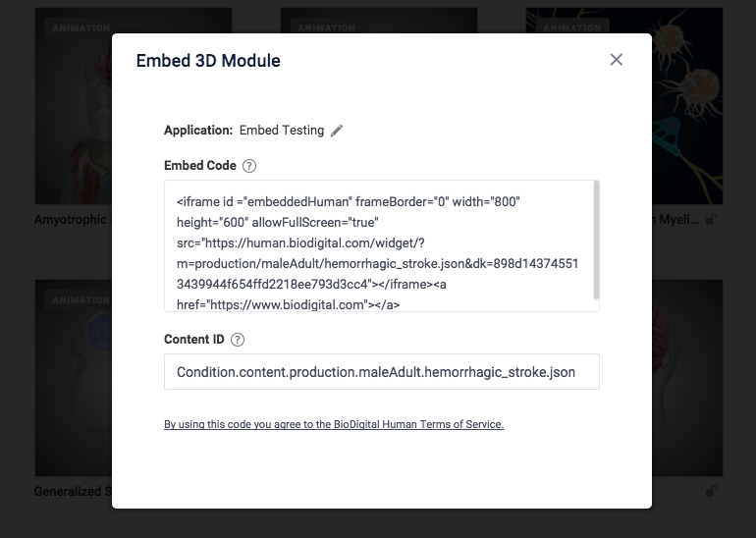This screenshot has width=756, height=538.
Task: Click inside the embed code text area
Action: 378,245
